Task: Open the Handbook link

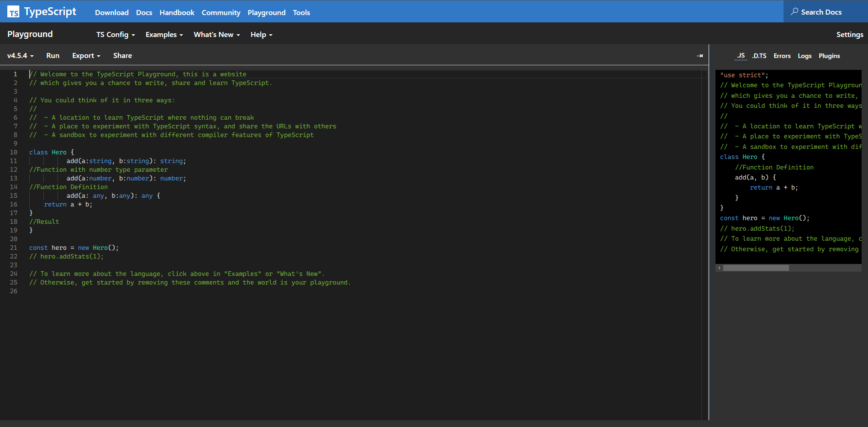Action: point(177,13)
